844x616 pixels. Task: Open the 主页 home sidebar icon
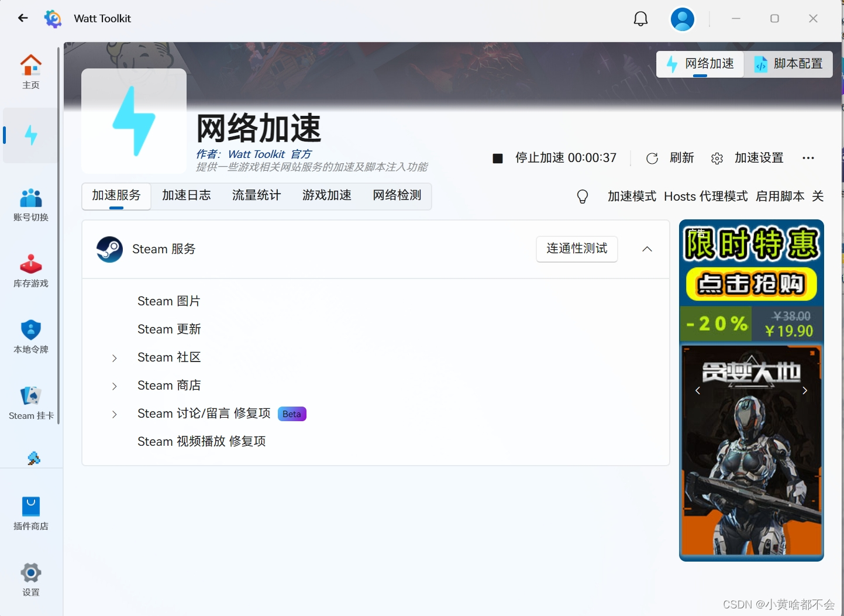click(x=31, y=72)
